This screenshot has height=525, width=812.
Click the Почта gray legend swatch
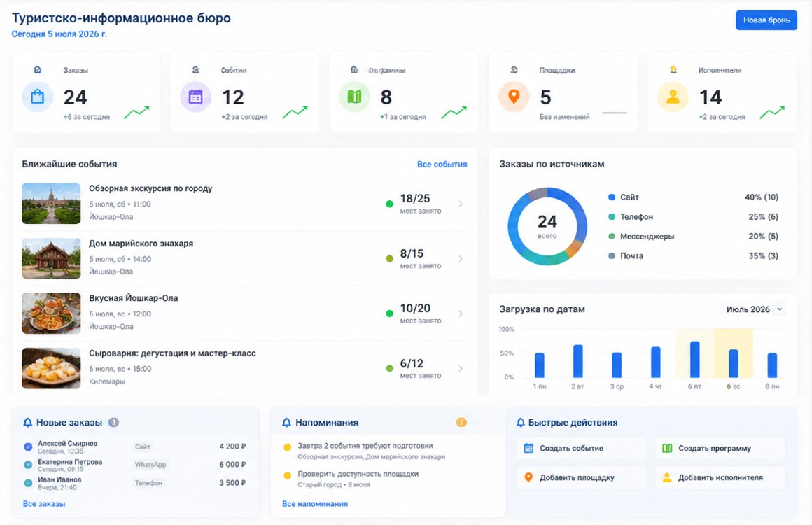point(612,255)
